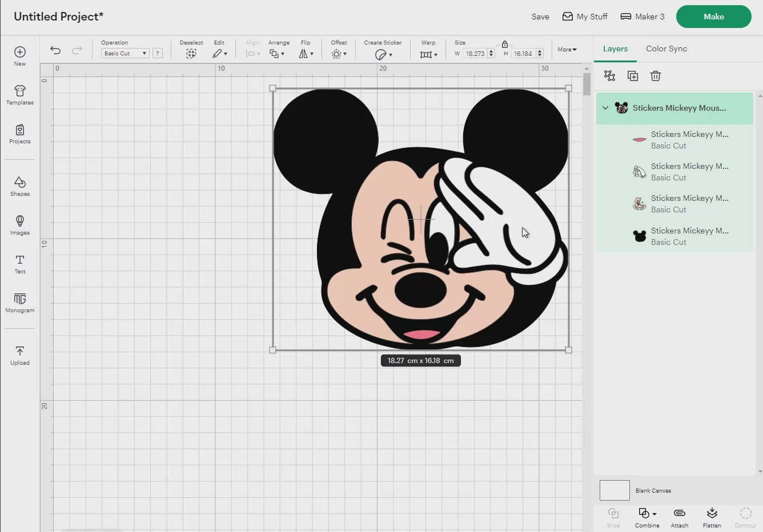Select the Stickers Mickeyy Mous group row
The height and width of the screenshot is (532, 763).
click(674, 108)
